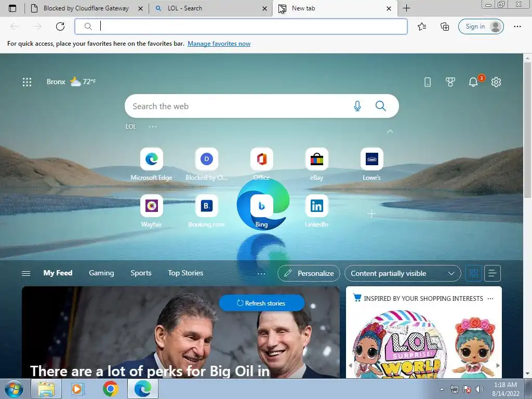Open the app launcher grid icon
Image resolution: width=532 pixels, height=399 pixels.
27,82
